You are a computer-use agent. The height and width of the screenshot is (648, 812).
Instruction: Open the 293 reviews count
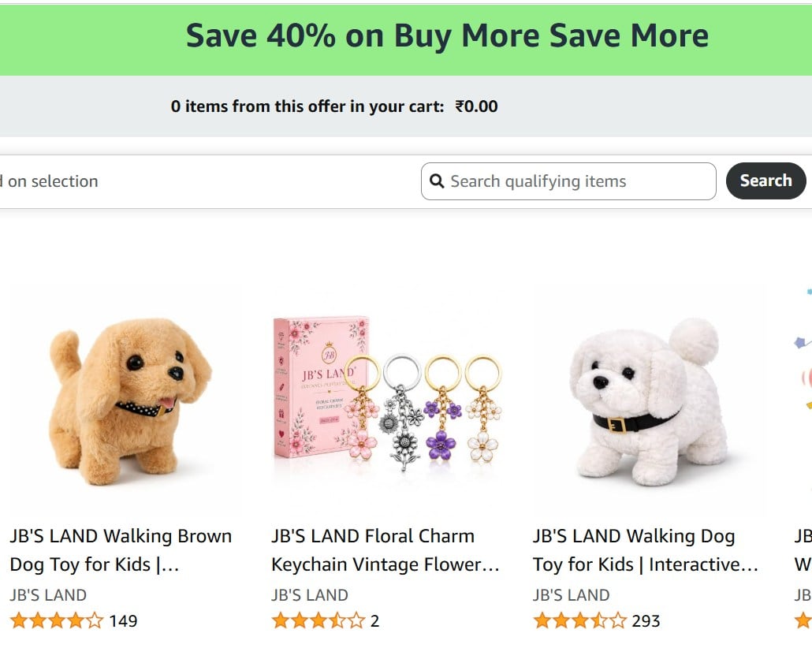646,621
